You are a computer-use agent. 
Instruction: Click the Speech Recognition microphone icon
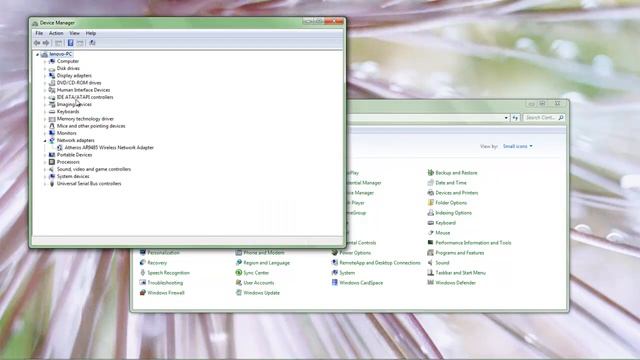[142, 273]
